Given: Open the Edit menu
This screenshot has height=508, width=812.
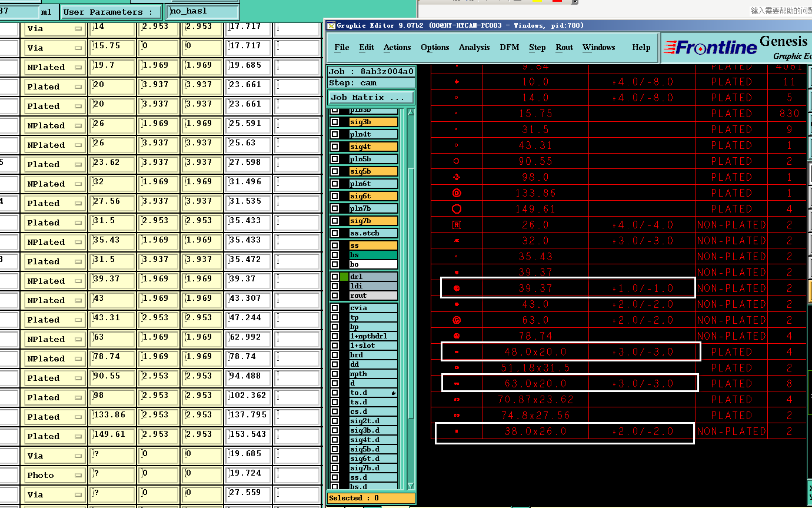Looking at the screenshot, I should tap(367, 48).
